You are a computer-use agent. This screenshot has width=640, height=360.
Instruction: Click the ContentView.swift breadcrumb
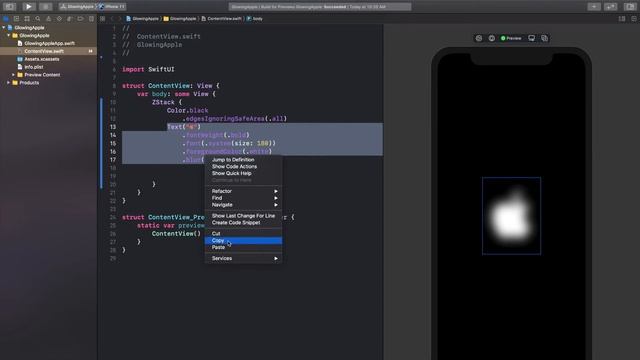pos(221,19)
